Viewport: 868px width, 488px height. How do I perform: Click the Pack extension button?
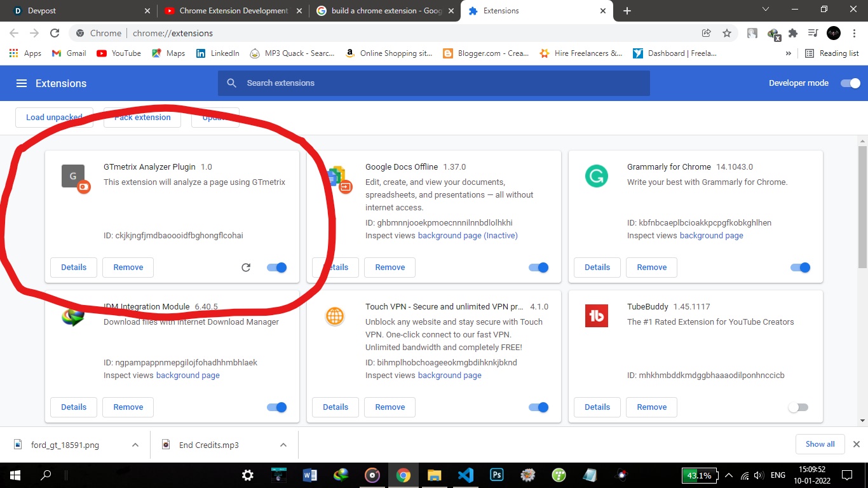(x=142, y=118)
